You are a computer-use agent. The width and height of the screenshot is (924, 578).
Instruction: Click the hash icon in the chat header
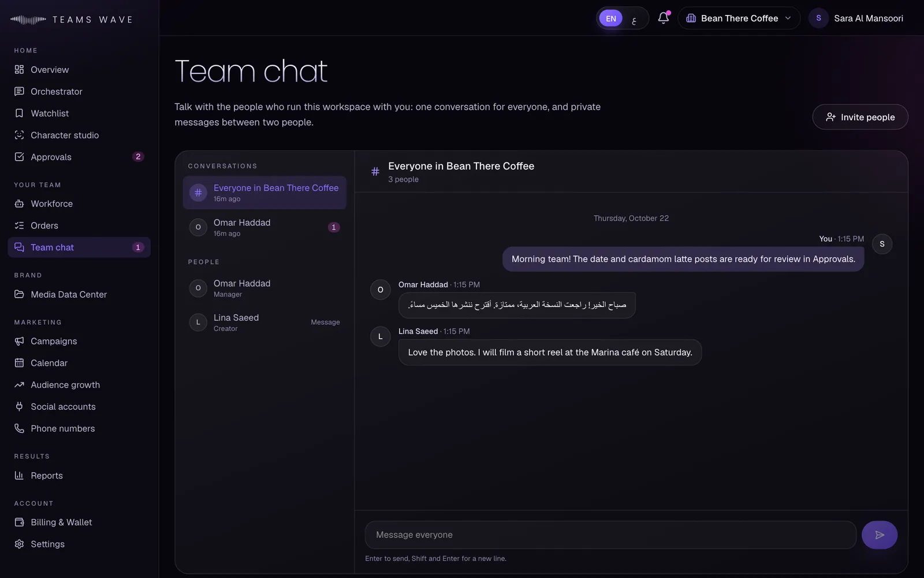[375, 172]
